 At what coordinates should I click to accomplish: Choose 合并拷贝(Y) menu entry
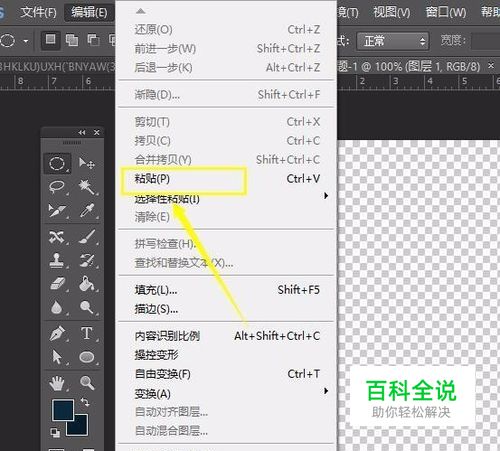tap(227, 160)
